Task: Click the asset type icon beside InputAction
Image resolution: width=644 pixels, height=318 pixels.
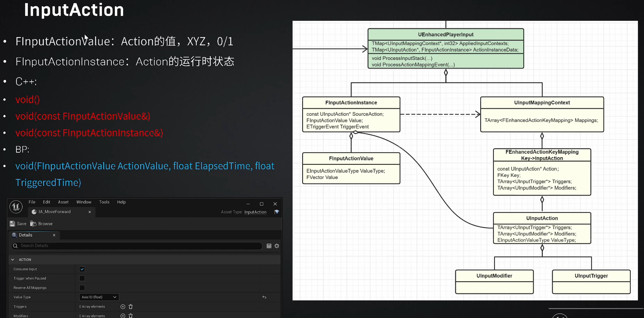Action: click(x=276, y=212)
